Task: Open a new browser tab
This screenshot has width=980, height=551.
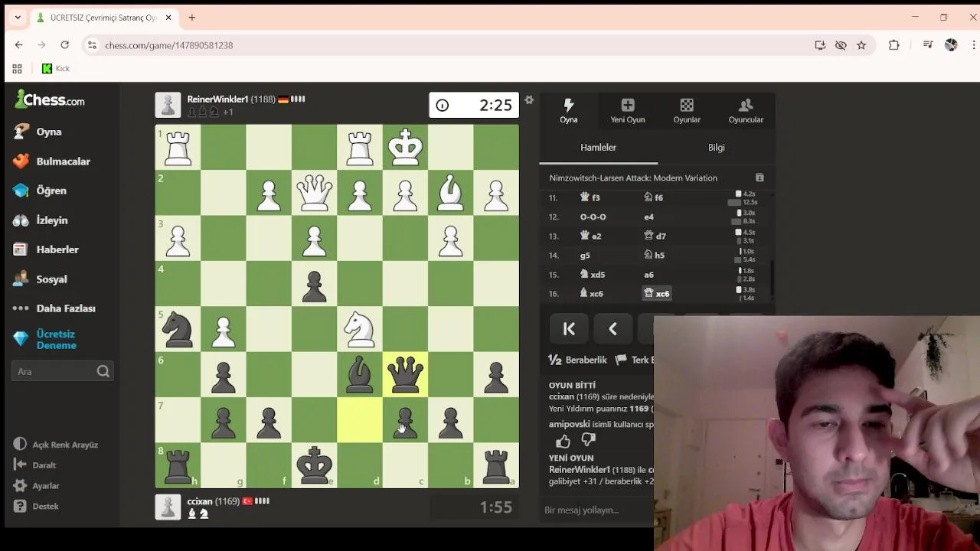Action: point(192,17)
